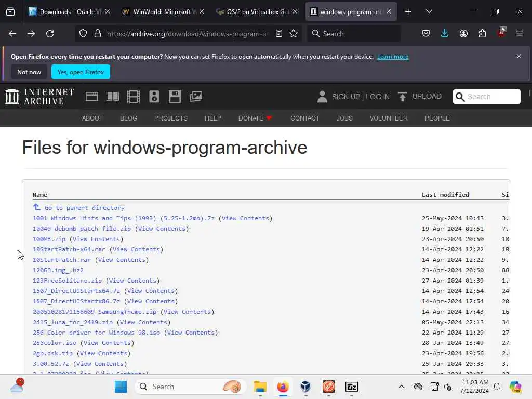The height and width of the screenshot is (399, 532).
Task: Go back to the previous page
Action: point(12,34)
